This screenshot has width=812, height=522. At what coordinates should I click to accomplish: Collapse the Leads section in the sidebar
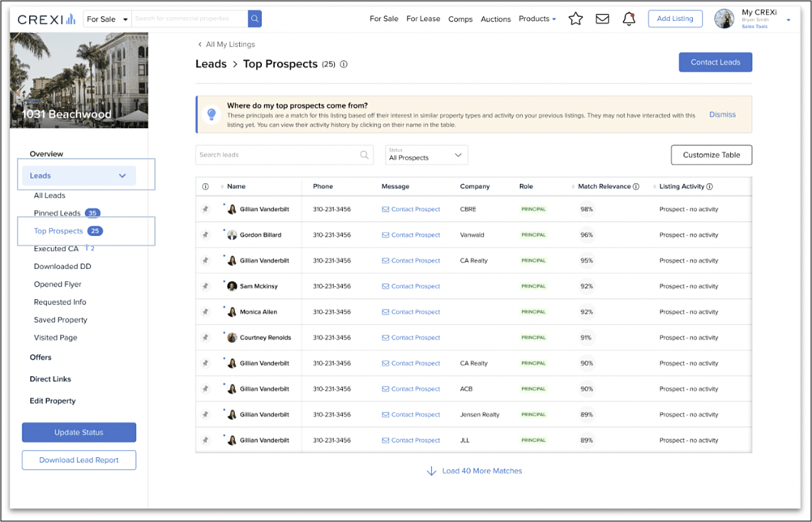tap(122, 175)
